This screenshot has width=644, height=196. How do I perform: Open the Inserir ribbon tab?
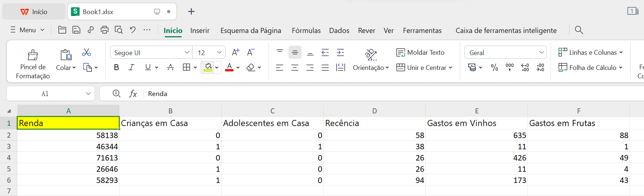pos(200,30)
